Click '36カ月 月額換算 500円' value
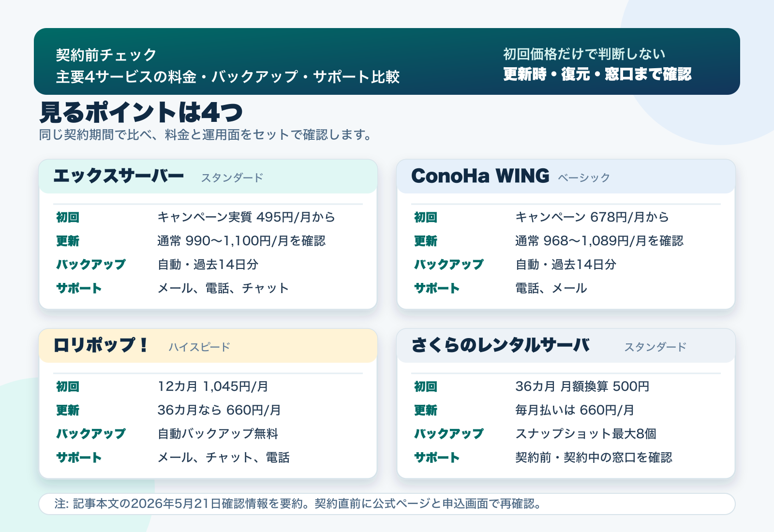The height and width of the screenshot is (532, 774). (582, 386)
